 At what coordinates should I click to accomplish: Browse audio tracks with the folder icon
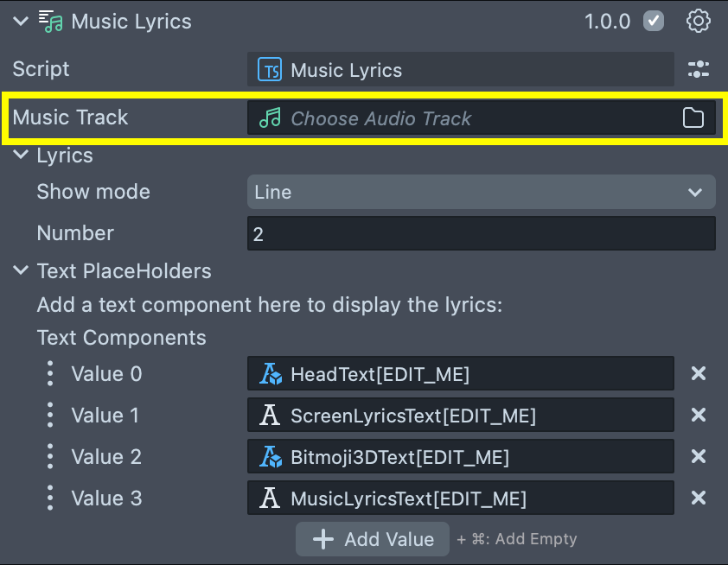point(693,118)
